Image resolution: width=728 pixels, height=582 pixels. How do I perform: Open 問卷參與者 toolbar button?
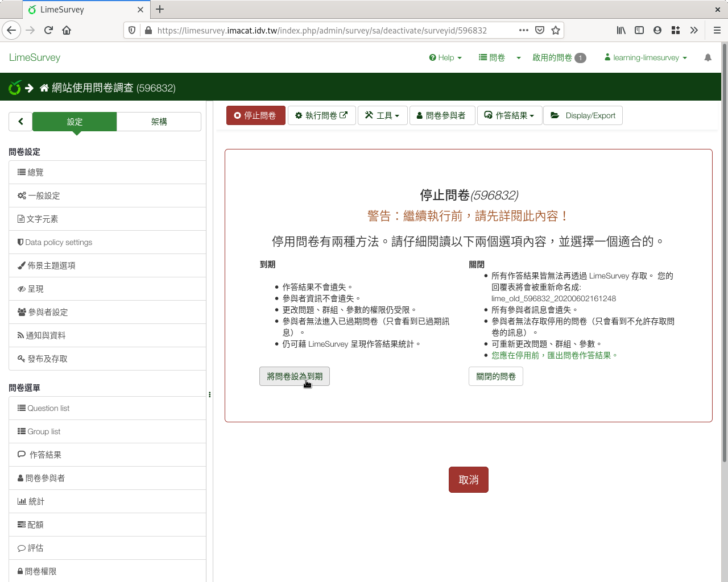point(442,115)
